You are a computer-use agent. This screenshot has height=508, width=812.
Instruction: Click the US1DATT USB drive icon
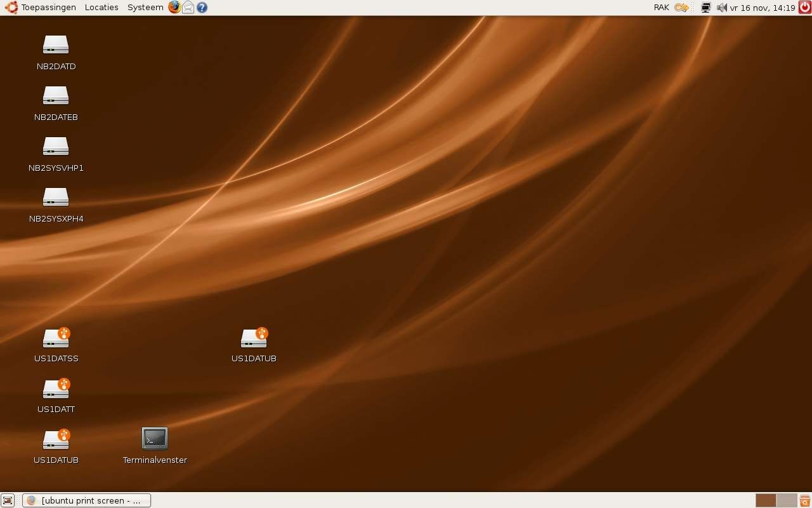point(56,389)
